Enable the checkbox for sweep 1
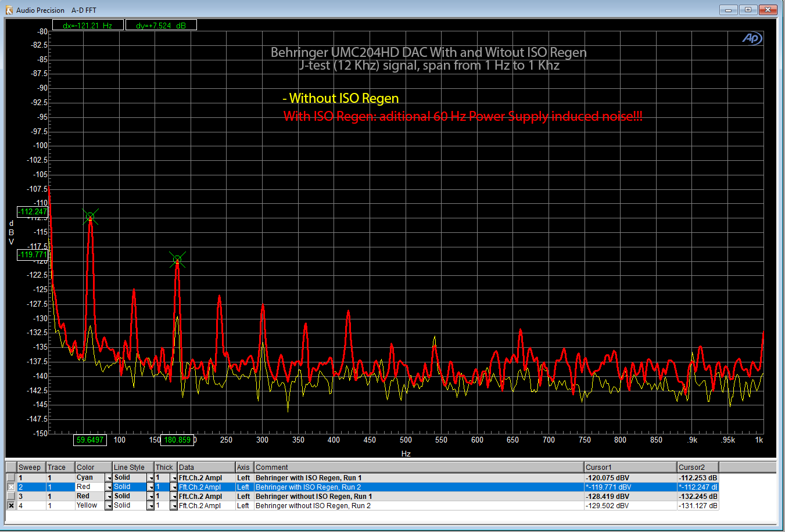 click(x=11, y=477)
